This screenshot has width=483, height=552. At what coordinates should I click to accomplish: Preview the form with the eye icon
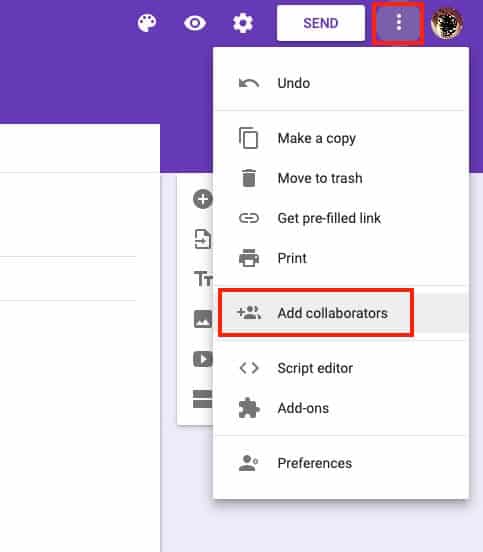click(195, 23)
